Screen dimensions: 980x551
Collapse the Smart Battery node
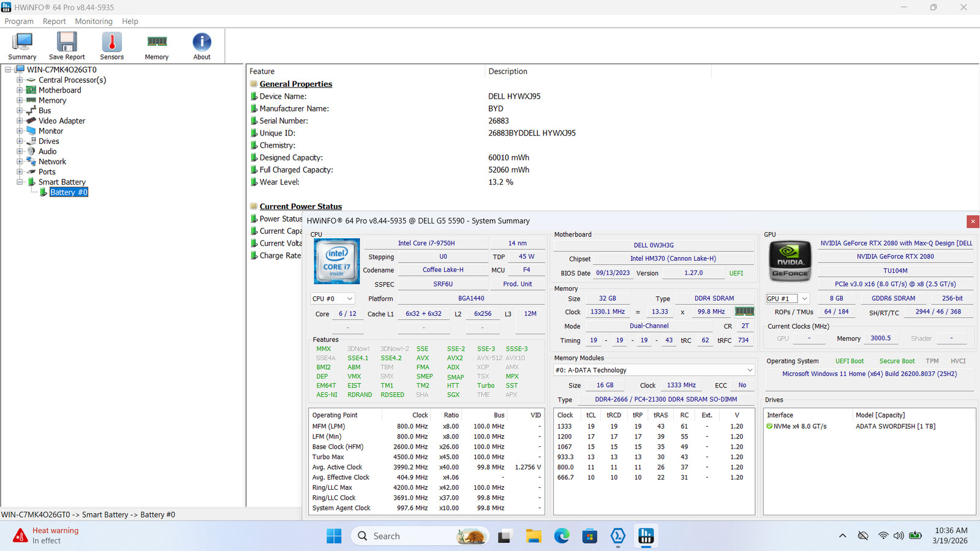(20, 182)
